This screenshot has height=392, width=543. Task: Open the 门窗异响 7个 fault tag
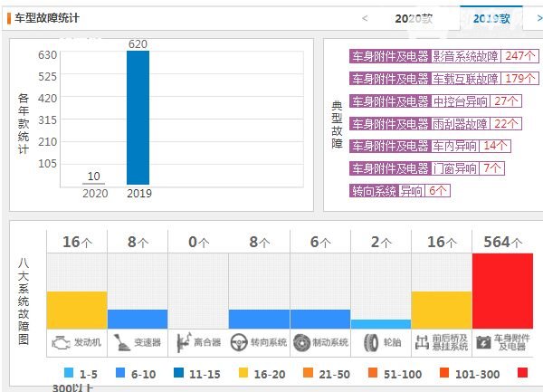[427, 168]
